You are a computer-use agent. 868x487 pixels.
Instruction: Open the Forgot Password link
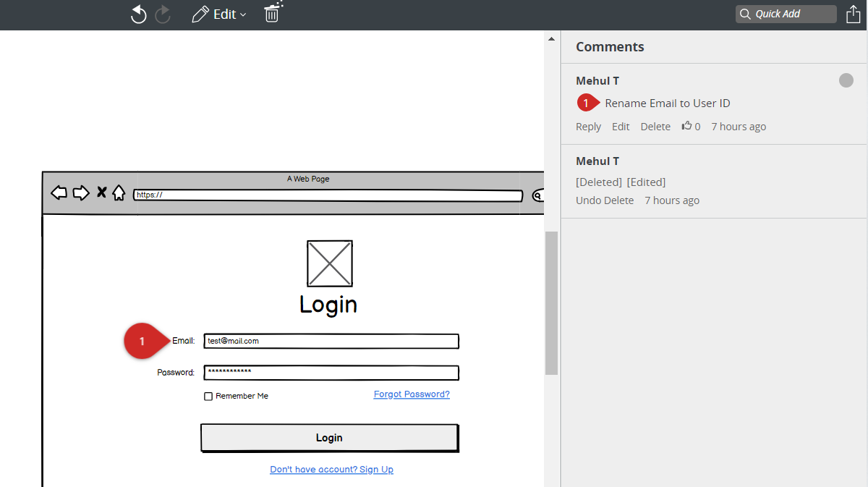pos(411,394)
